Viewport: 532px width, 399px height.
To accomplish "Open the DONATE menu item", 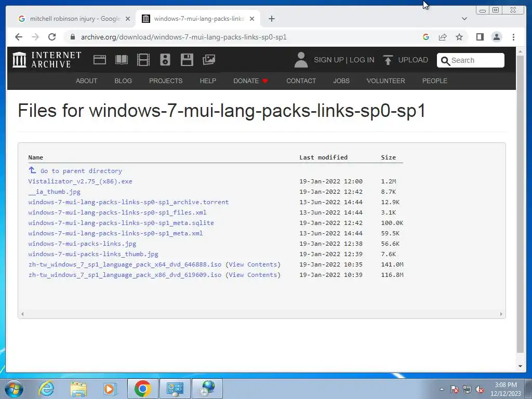I will coord(250,81).
